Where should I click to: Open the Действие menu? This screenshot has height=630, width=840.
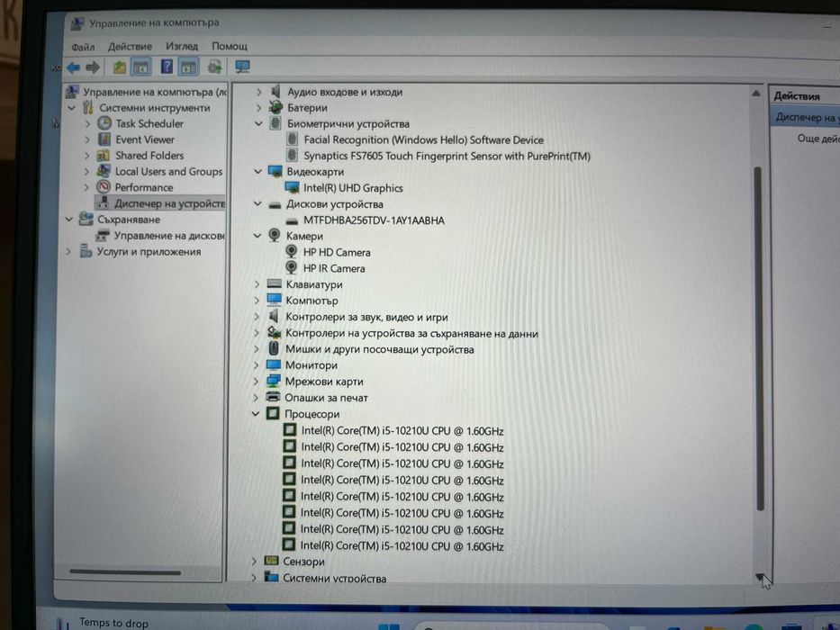(x=130, y=47)
